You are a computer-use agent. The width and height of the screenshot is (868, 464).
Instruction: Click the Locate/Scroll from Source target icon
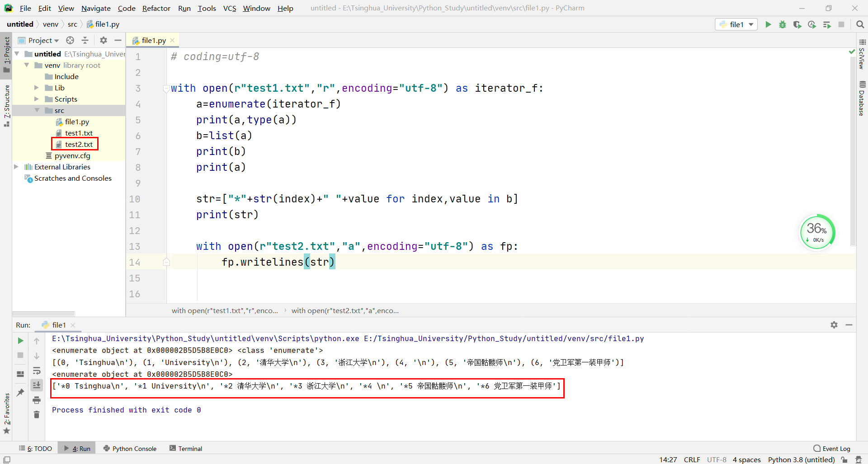[70, 40]
